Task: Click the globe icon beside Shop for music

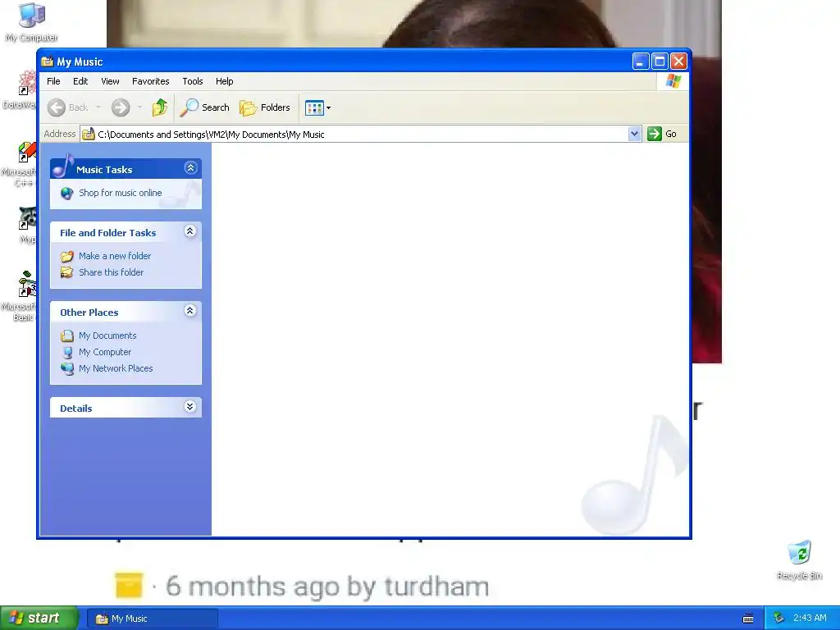Action: 67,194
